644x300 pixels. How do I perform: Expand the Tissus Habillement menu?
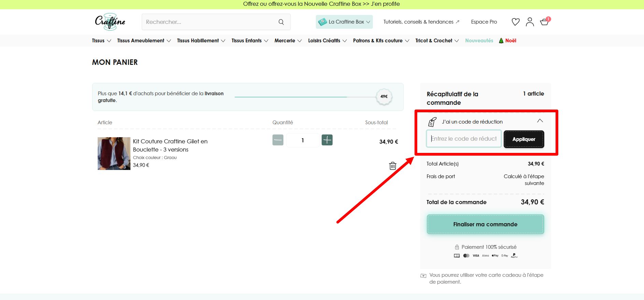click(x=201, y=41)
